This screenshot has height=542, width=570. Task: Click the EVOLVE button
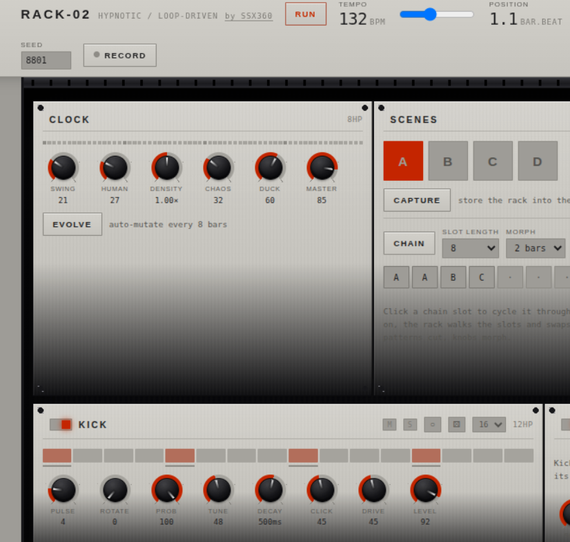coord(72,224)
